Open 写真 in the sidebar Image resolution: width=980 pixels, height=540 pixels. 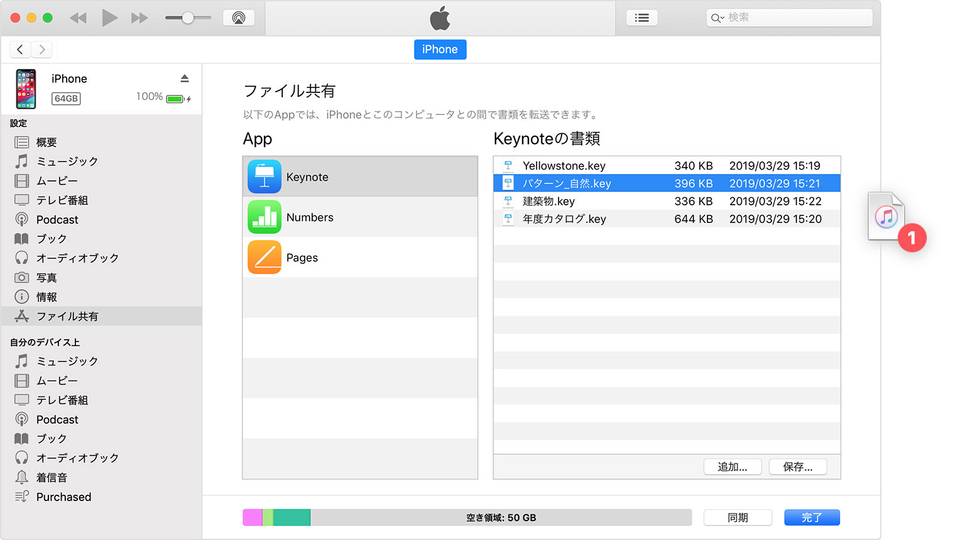101,278
